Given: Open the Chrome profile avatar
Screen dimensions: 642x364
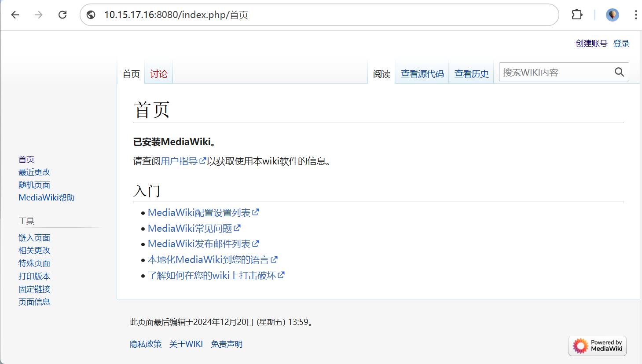Looking at the screenshot, I should pyautogui.click(x=612, y=15).
